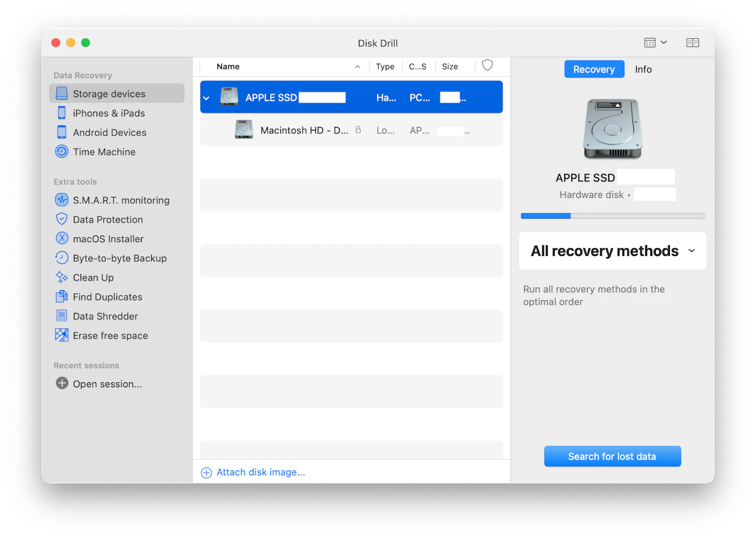Click the Recent sessions section heading
756x538 pixels.
pos(86,366)
